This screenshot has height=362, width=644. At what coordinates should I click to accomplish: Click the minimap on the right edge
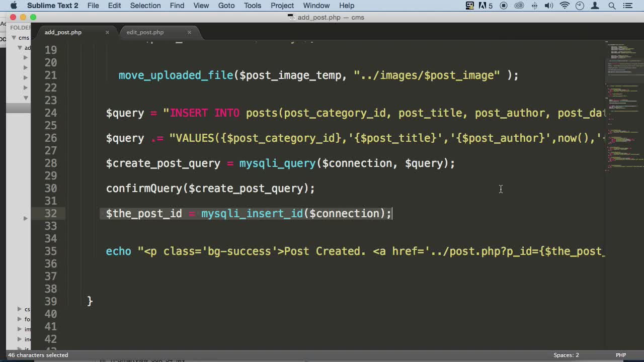tap(624, 106)
